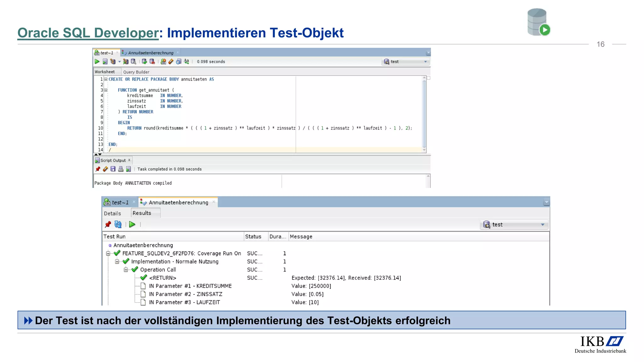Image resolution: width=644 pixels, height=362 pixels.
Task: Select 'IN Parameter #3 - LAUFZEIT' row
Action: click(x=184, y=302)
